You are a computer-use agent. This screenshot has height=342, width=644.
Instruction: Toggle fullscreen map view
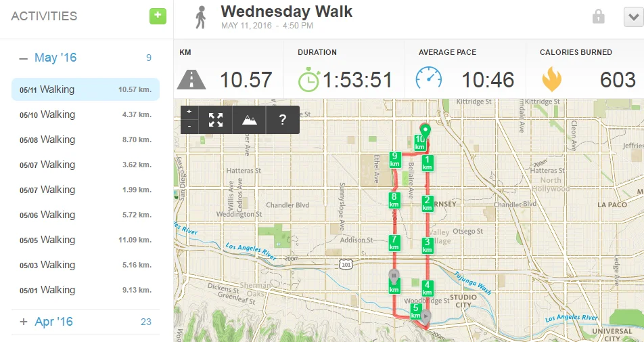coord(216,120)
